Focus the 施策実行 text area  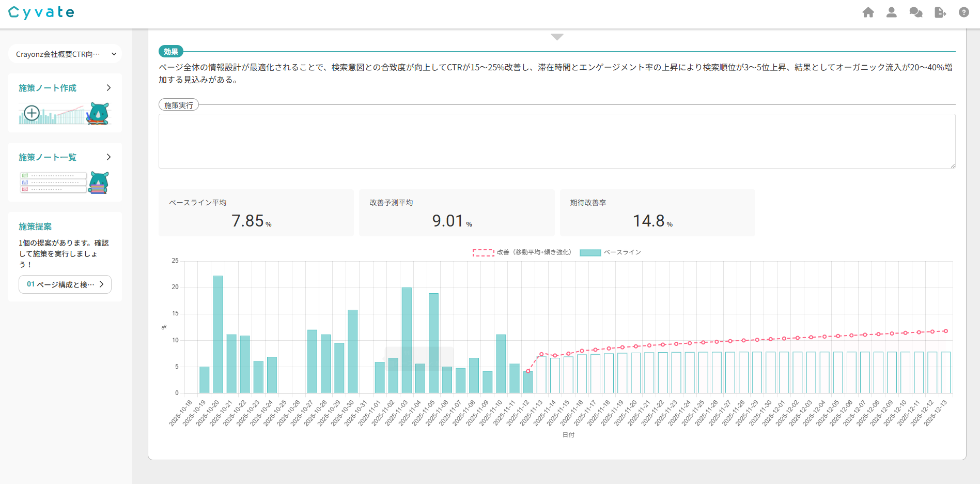click(x=556, y=141)
